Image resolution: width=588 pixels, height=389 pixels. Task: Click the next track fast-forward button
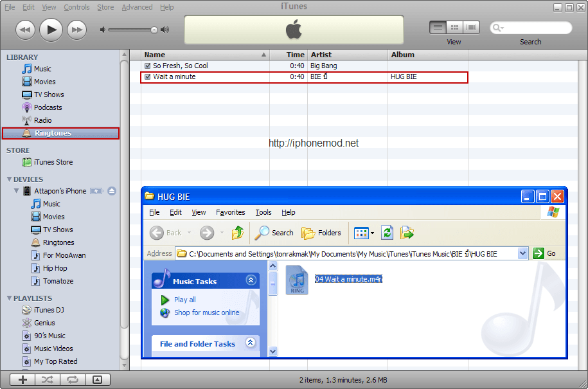(x=77, y=30)
